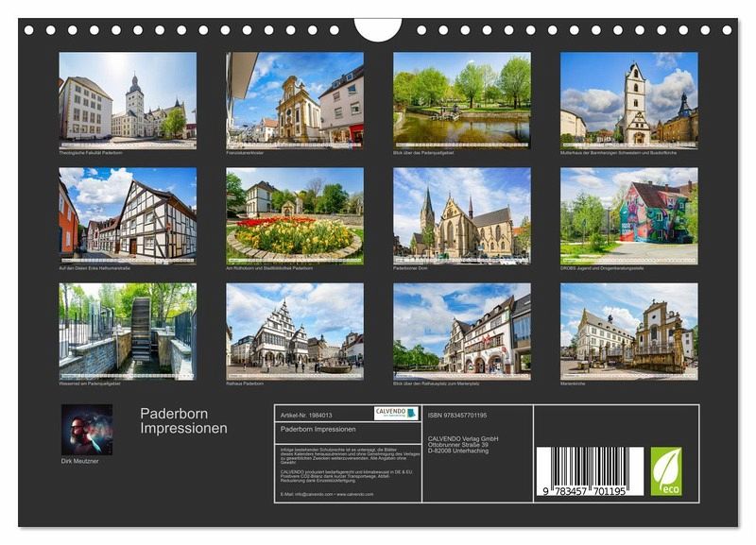Image resolution: width=756 pixels, height=545 pixels.
Task: Click 'CALVENDO Verlag GmbH' address line
Action: point(463,438)
